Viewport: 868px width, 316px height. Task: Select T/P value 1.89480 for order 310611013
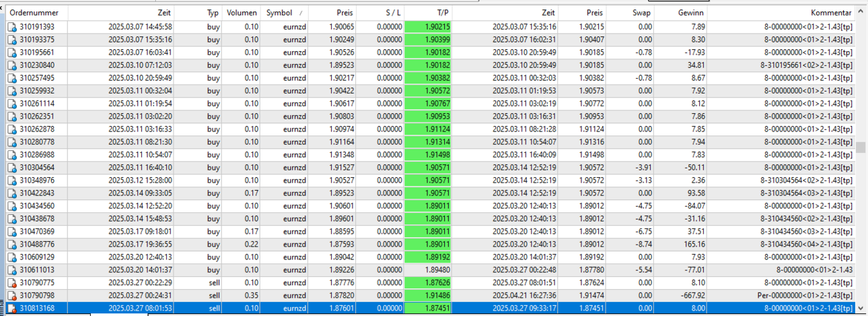click(438, 270)
